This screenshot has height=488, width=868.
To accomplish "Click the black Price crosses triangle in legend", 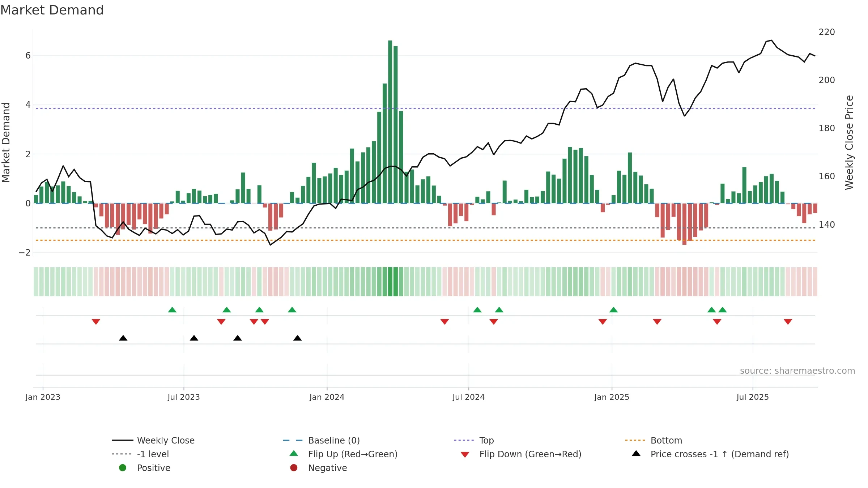I will pyautogui.click(x=636, y=453).
